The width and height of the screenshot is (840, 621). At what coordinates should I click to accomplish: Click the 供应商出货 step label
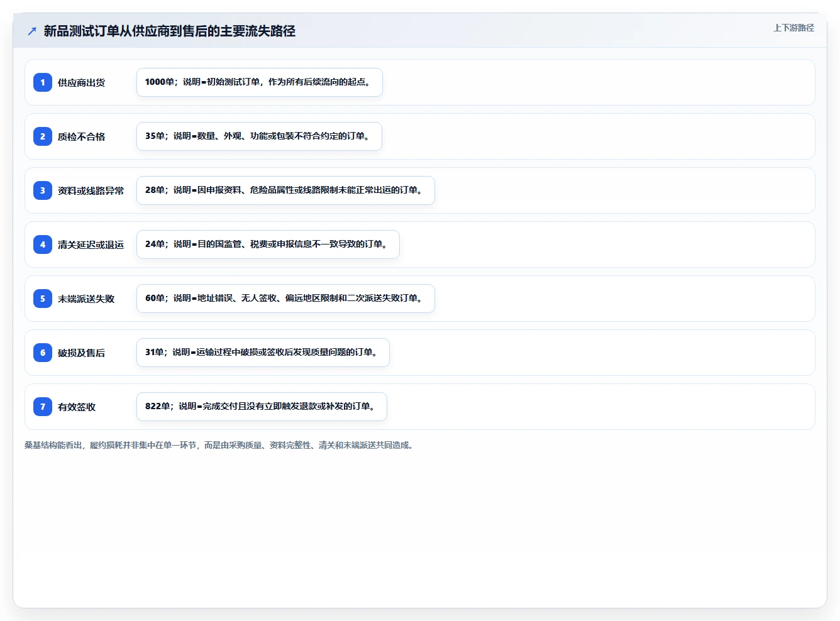81,82
